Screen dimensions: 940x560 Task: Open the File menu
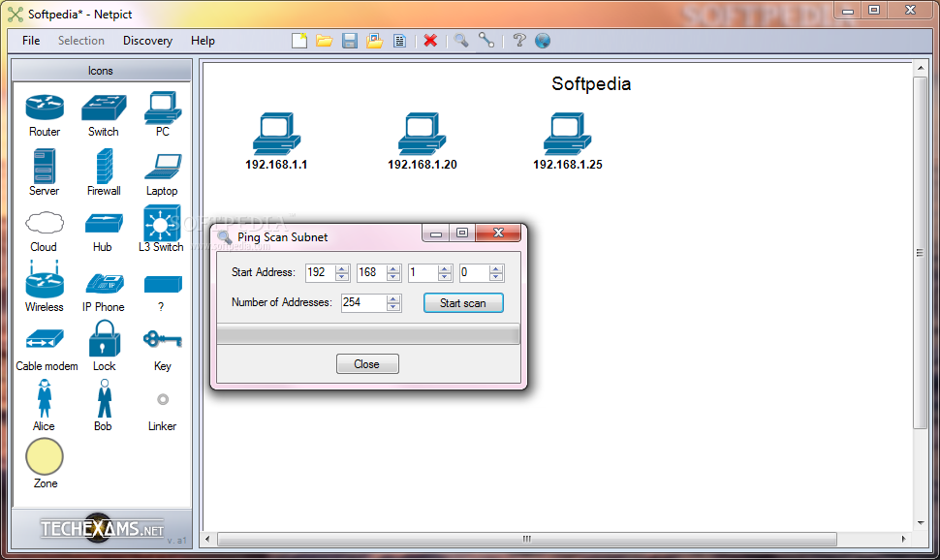tap(31, 41)
